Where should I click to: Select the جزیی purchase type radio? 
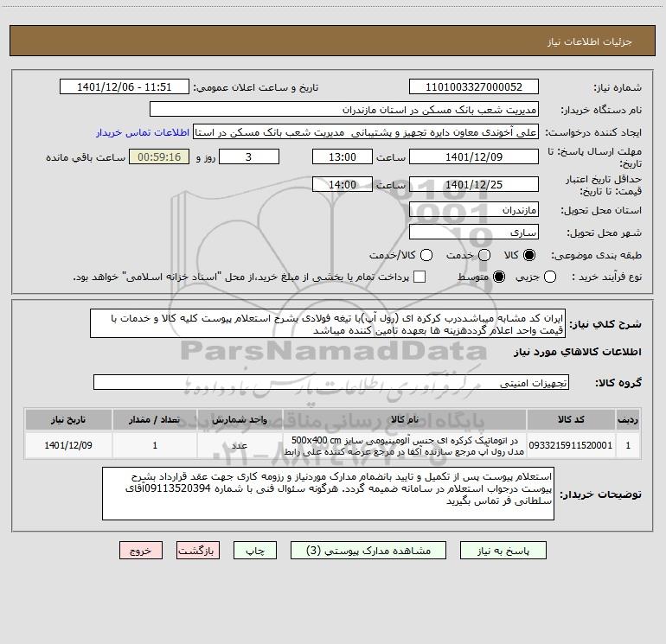click(550, 277)
